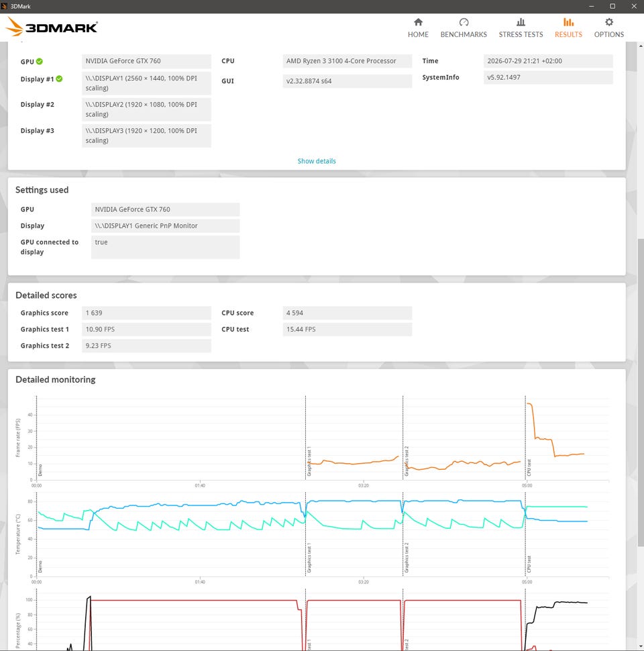Click the Graphics test 2 marker in frame rate chart
The height and width of the screenshot is (651, 644).
[407, 461]
